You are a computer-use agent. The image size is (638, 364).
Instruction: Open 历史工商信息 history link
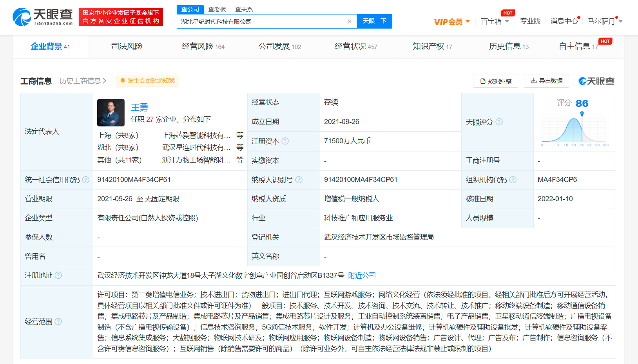(x=83, y=81)
